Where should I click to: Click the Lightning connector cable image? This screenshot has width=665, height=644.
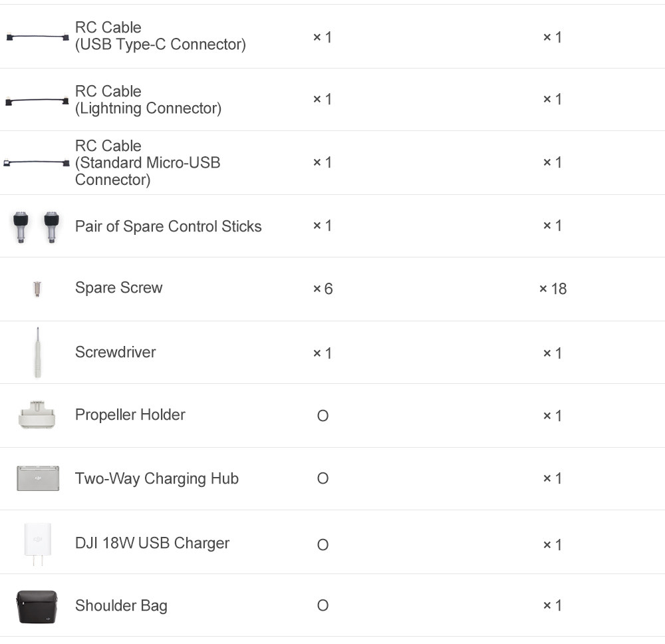coord(37,101)
